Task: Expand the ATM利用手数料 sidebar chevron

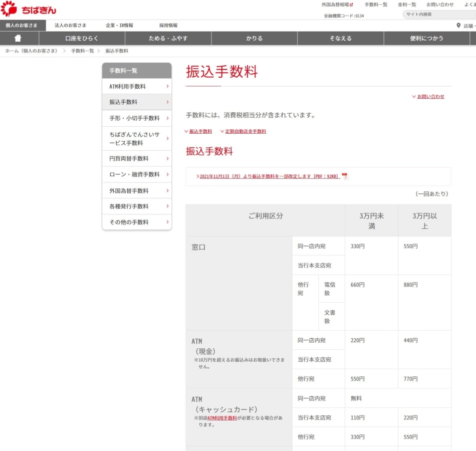Action: point(167,86)
